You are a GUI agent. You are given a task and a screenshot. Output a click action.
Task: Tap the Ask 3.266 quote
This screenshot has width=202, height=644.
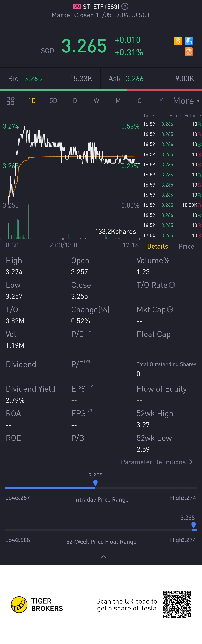135,79
